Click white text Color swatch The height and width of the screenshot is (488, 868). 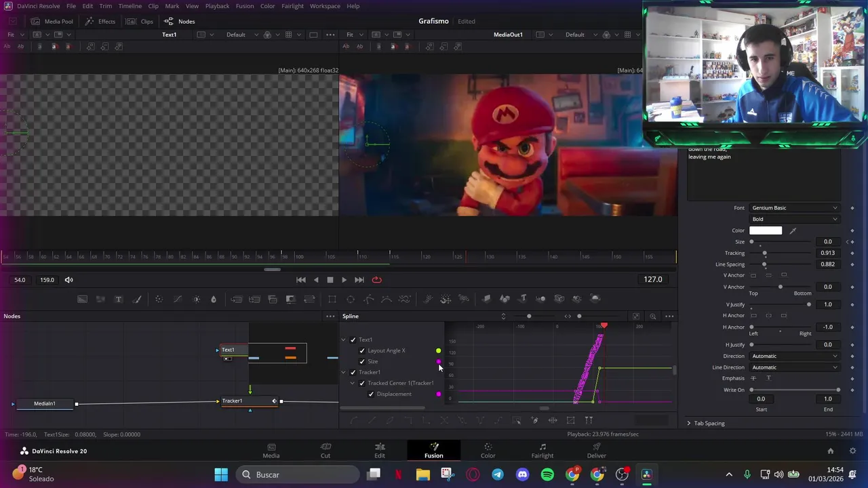766,231
